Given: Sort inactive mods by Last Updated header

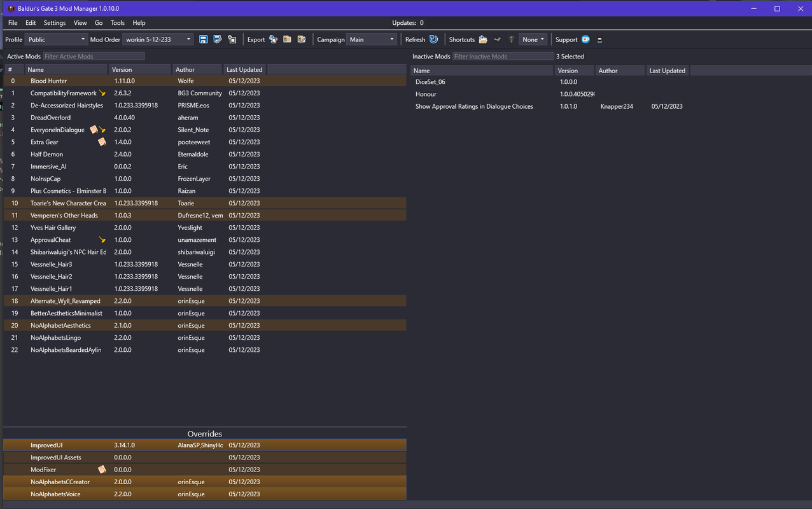Looking at the screenshot, I should tap(668, 71).
